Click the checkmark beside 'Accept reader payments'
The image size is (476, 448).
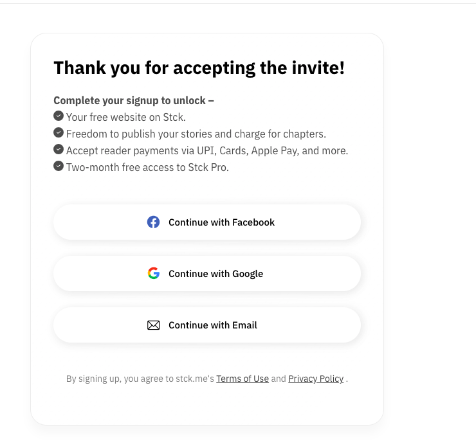pyautogui.click(x=59, y=149)
